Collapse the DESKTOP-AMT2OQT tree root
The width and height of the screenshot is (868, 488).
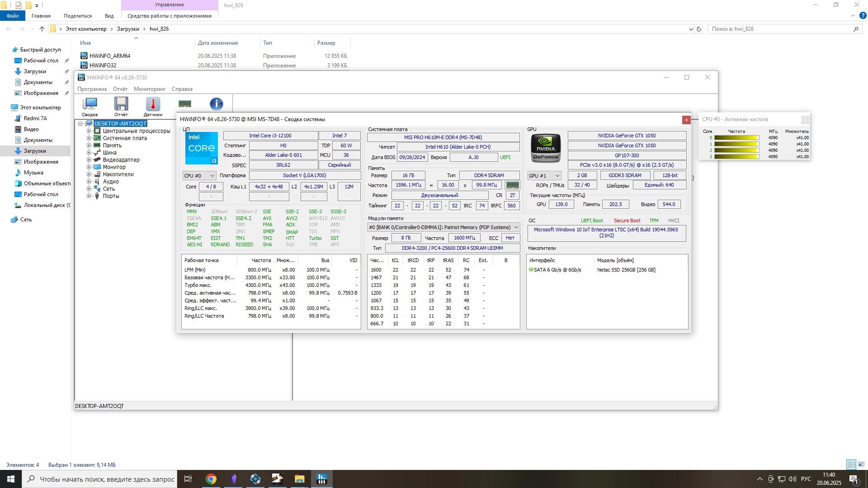pos(80,124)
